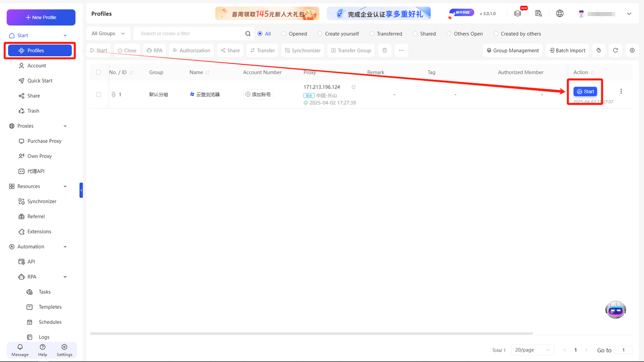Select the Opened radio filter
Image resolution: width=644 pixels, height=362 pixels.
click(x=284, y=34)
